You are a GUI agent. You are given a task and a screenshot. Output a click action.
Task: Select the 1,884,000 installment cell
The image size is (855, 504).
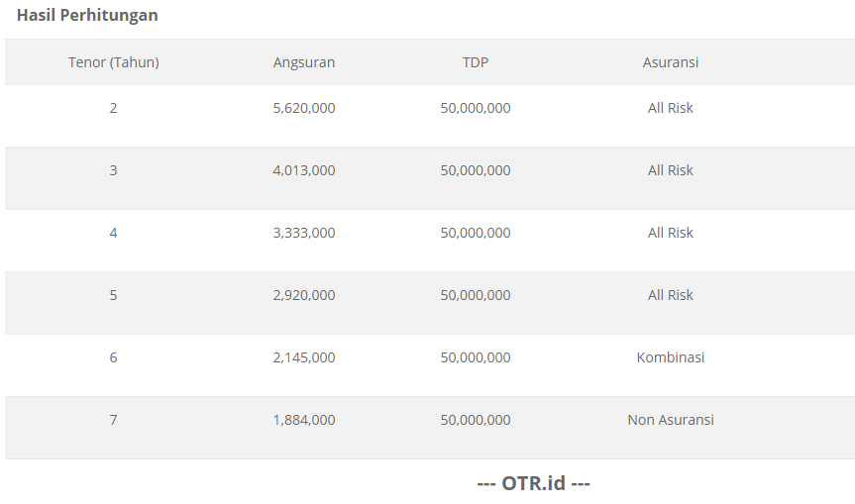click(304, 420)
